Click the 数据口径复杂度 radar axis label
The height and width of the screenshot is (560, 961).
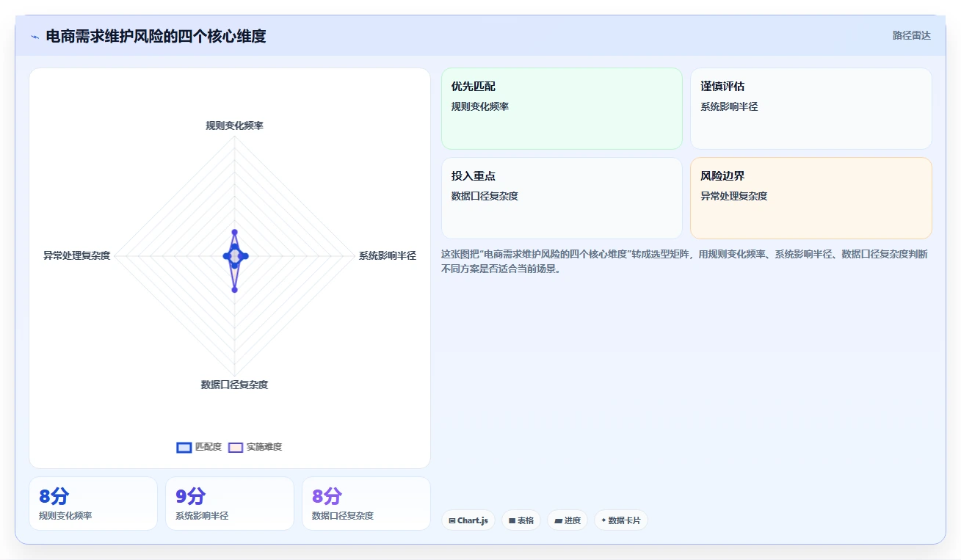tap(235, 385)
